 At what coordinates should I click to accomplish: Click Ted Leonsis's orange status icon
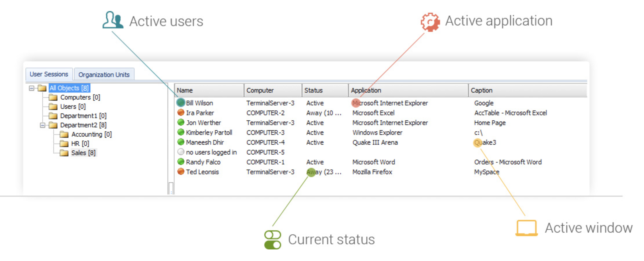181,171
